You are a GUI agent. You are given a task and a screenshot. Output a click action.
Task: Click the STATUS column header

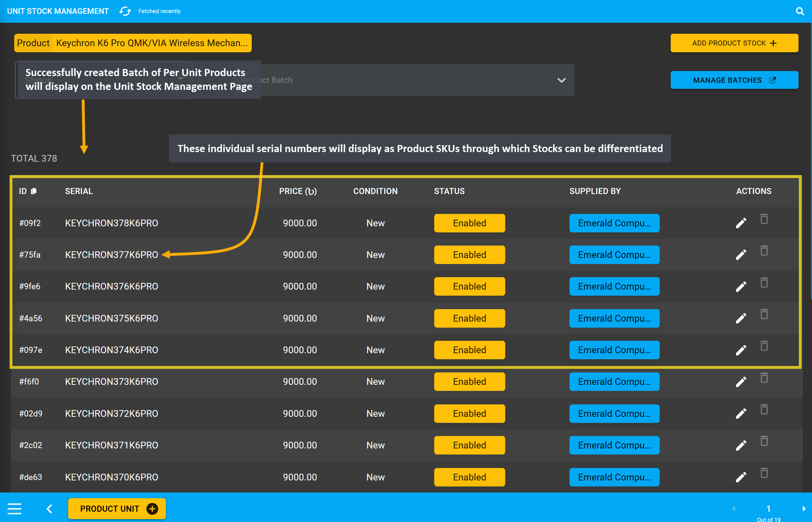tap(449, 191)
